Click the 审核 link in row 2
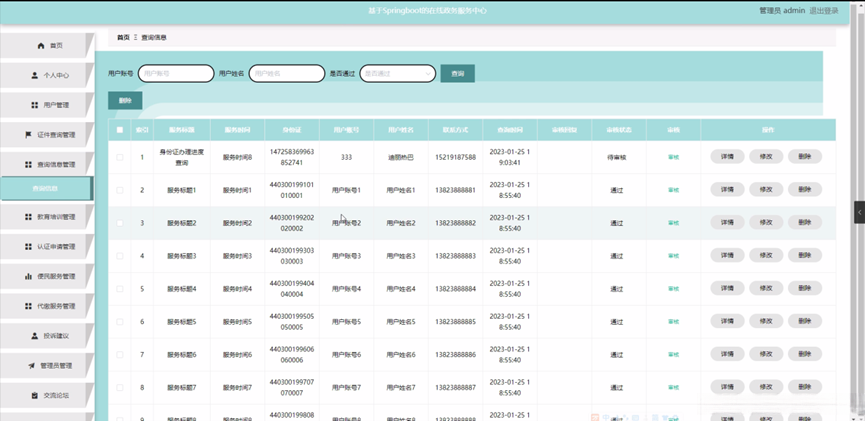Viewport: 865px width, 421px height. (x=673, y=190)
